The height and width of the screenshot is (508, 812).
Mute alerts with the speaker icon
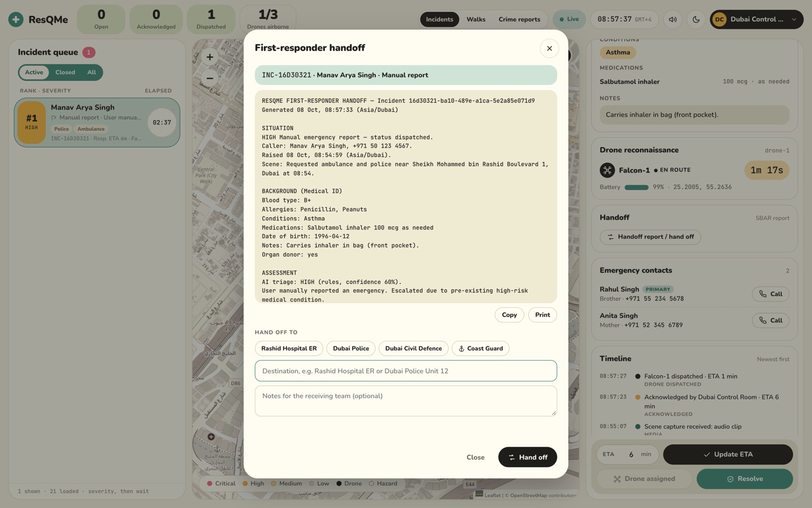pos(673,19)
